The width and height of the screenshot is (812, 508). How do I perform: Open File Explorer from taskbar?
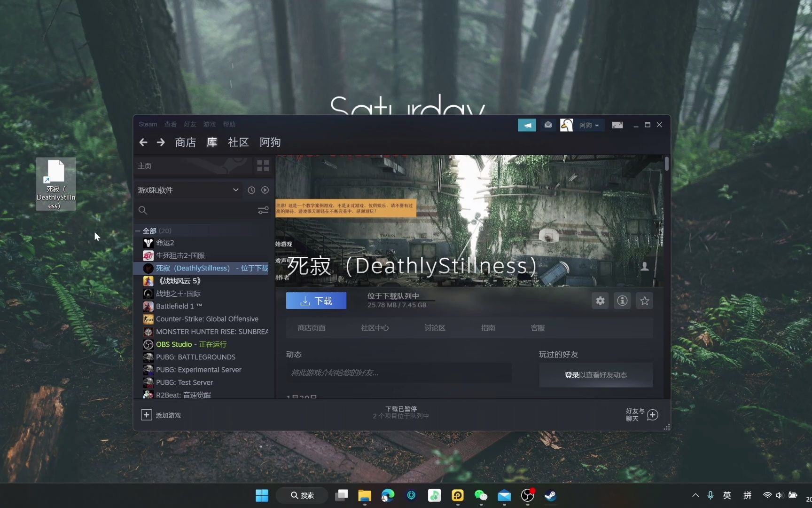coord(365,495)
